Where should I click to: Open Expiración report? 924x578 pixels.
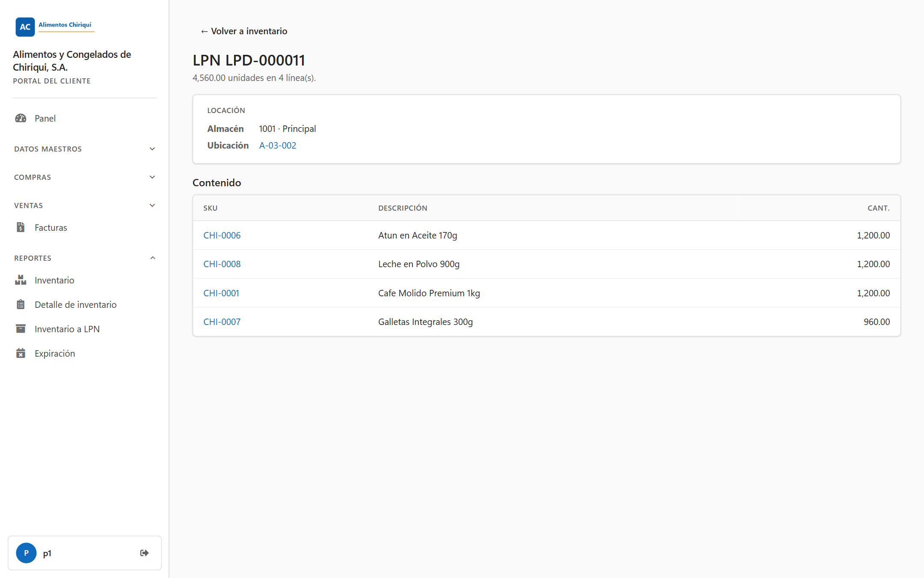[x=85, y=353]
